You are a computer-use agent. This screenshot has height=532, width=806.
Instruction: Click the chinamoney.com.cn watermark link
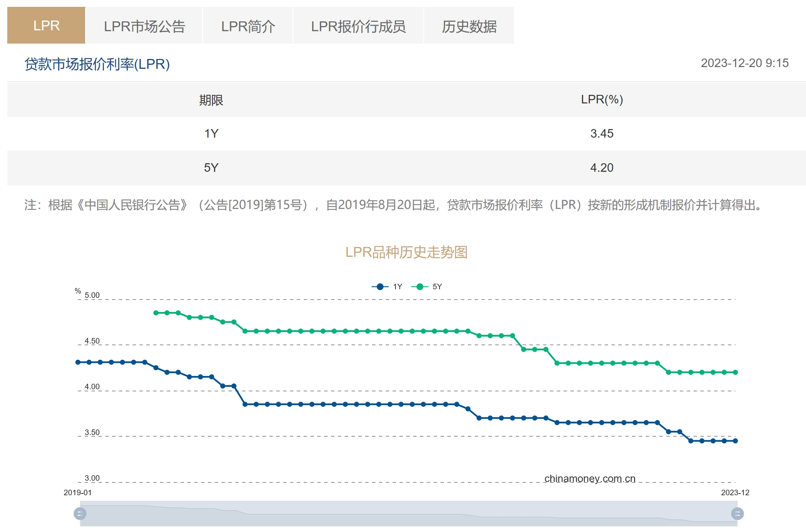pyautogui.click(x=589, y=479)
